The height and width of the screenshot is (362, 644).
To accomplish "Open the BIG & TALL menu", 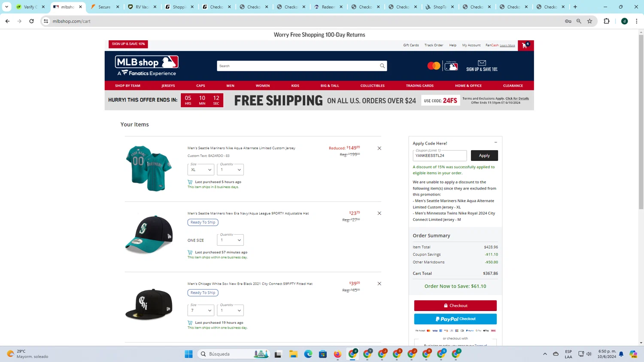I will point(330,86).
